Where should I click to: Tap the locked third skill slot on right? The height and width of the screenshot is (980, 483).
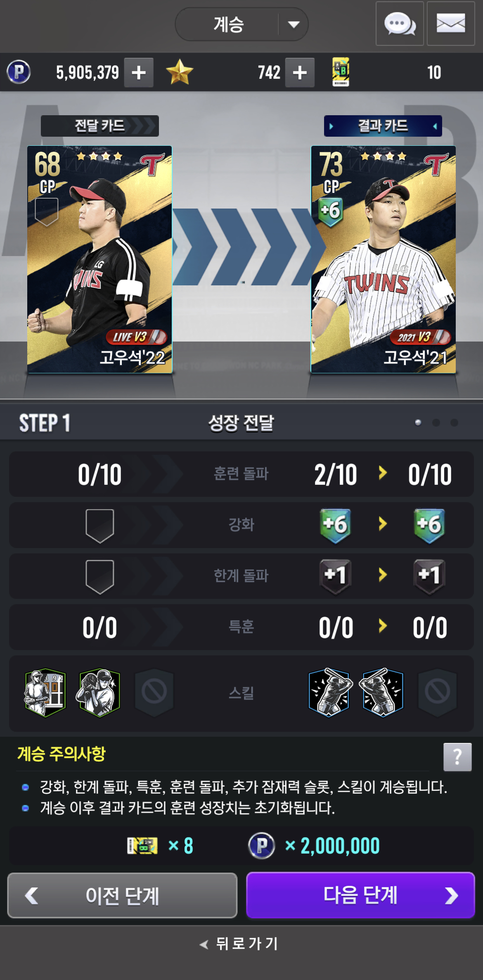[437, 693]
